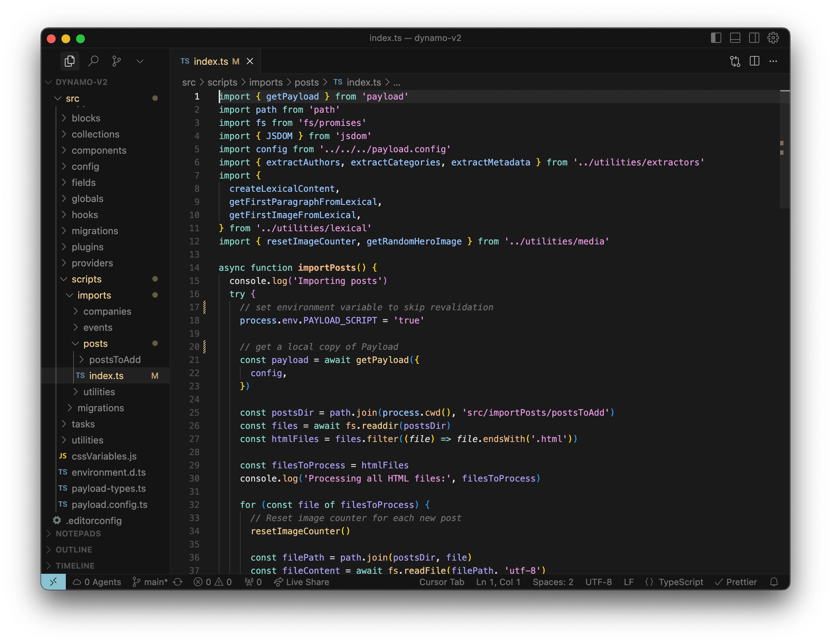The height and width of the screenshot is (644, 831).
Task: Open the remote window indicator in status bar
Action: pos(54,582)
